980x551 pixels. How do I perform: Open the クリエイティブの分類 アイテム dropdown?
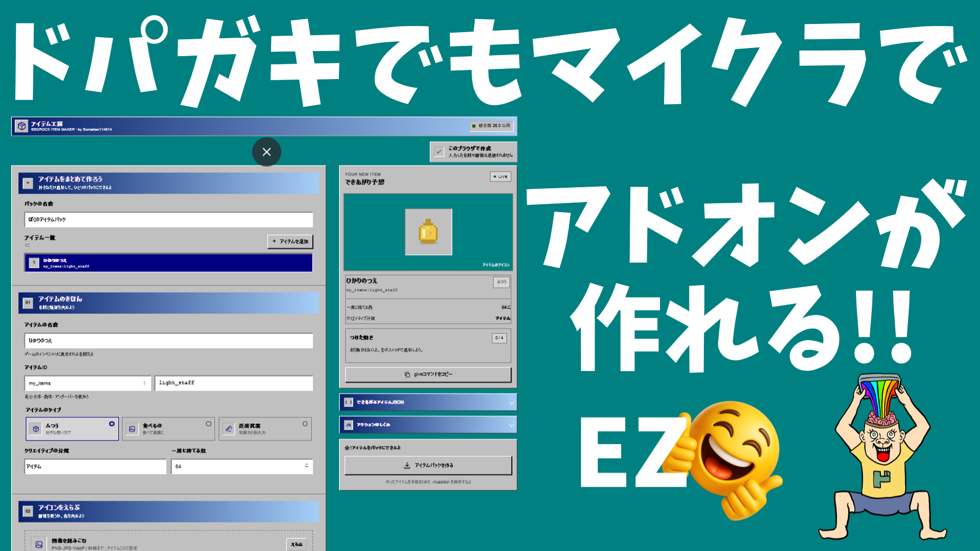[x=95, y=466]
